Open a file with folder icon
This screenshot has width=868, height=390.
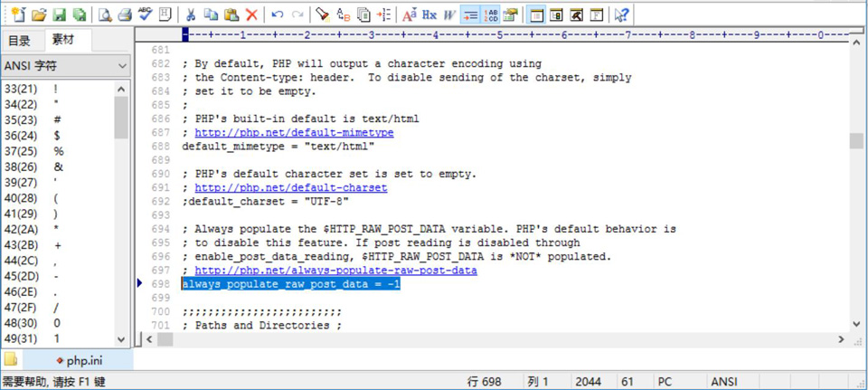point(38,14)
